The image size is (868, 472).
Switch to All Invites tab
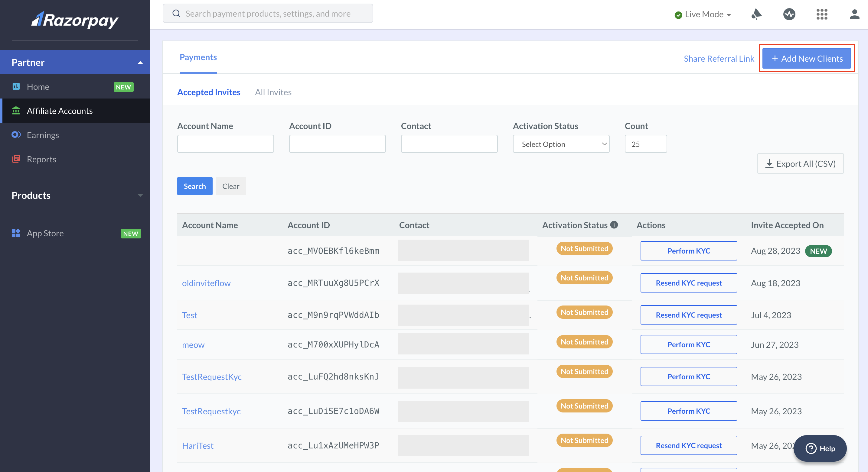pyautogui.click(x=273, y=92)
